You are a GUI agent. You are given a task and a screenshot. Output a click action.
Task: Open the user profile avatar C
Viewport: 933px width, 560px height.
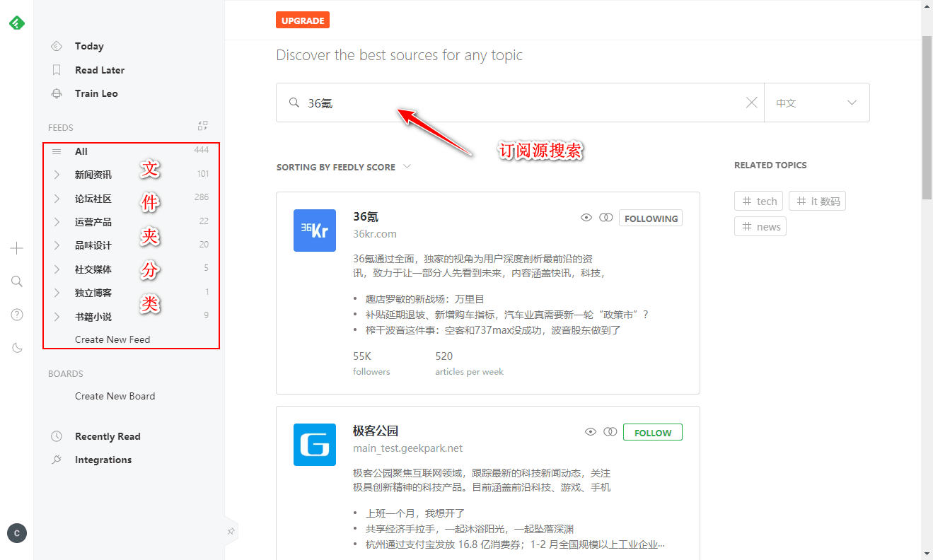coord(17,533)
